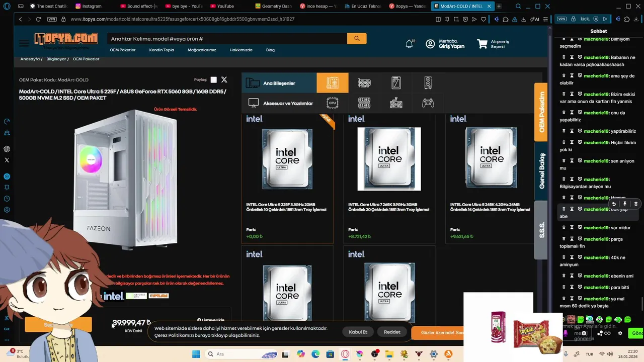644x362 pixels.
Task: Select the gamepad accessories category icon
Action: 428,103
